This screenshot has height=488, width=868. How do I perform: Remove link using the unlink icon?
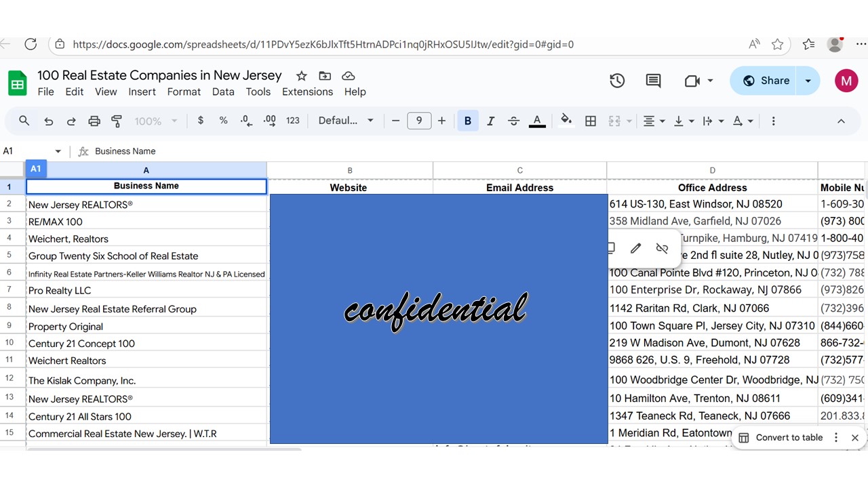click(662, 248)
